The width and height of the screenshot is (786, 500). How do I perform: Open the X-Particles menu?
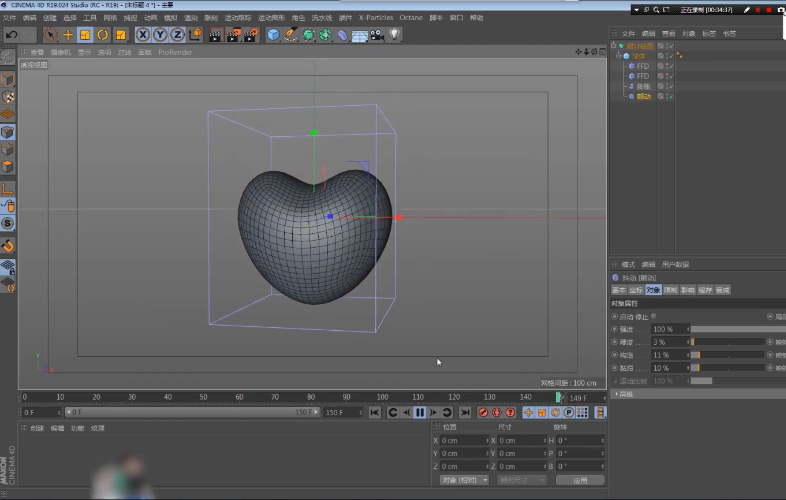pyautogui.click(x=376, y=17)
